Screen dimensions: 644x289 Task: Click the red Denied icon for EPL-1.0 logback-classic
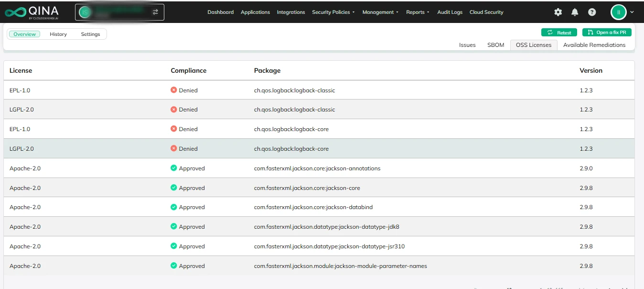174,90
